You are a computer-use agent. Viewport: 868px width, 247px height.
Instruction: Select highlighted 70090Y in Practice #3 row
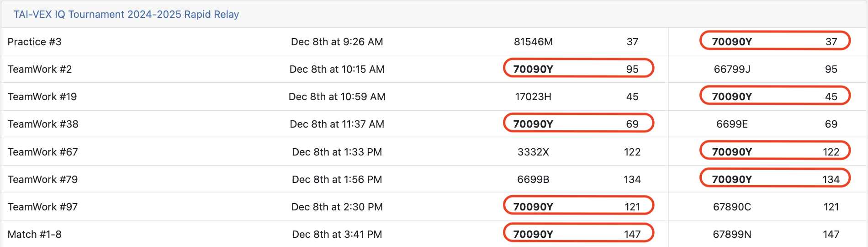[732, 42]
